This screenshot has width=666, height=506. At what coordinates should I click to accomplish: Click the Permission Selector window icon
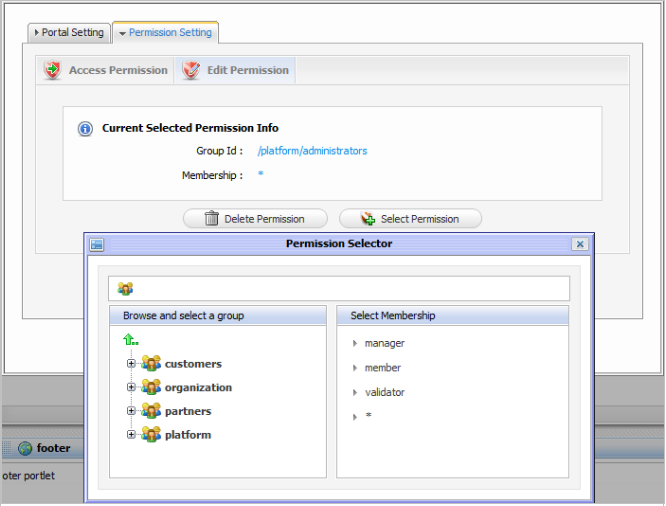(97, 244)
